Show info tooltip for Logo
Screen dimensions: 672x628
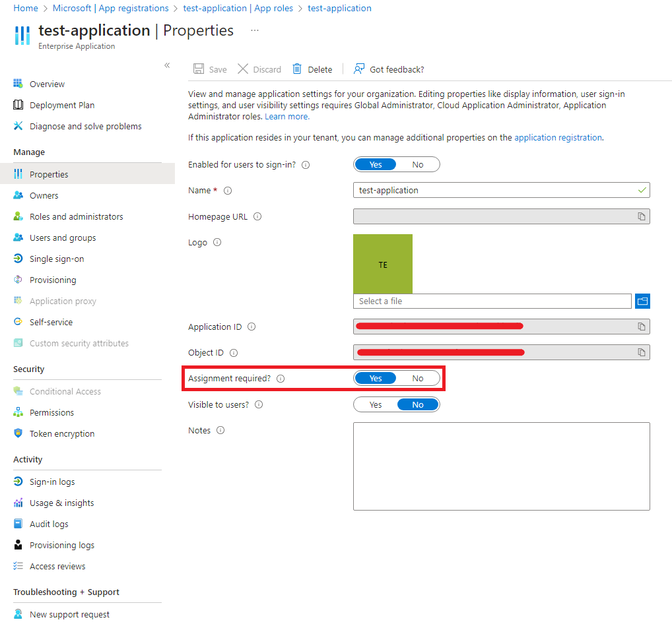pos(217,242)
